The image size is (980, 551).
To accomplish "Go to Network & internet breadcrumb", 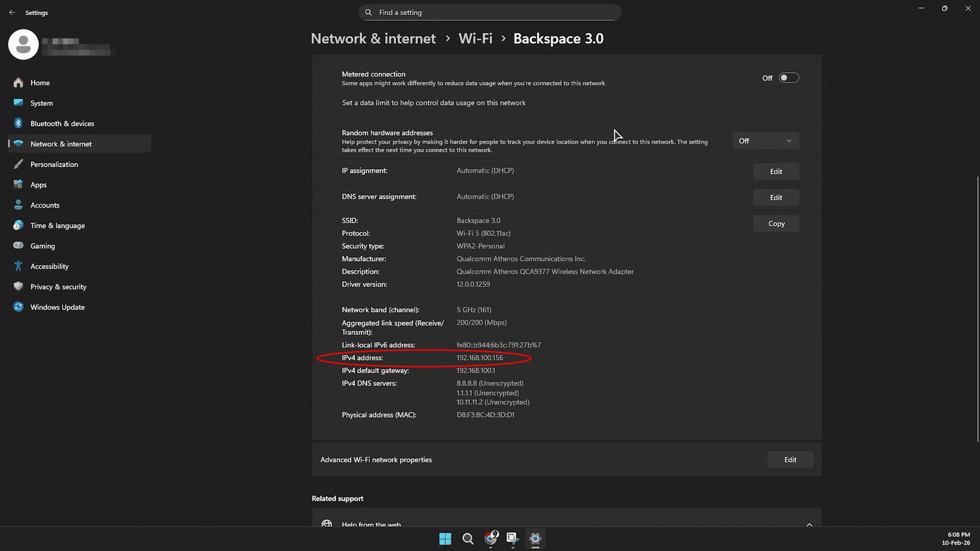I will (373, 39).
